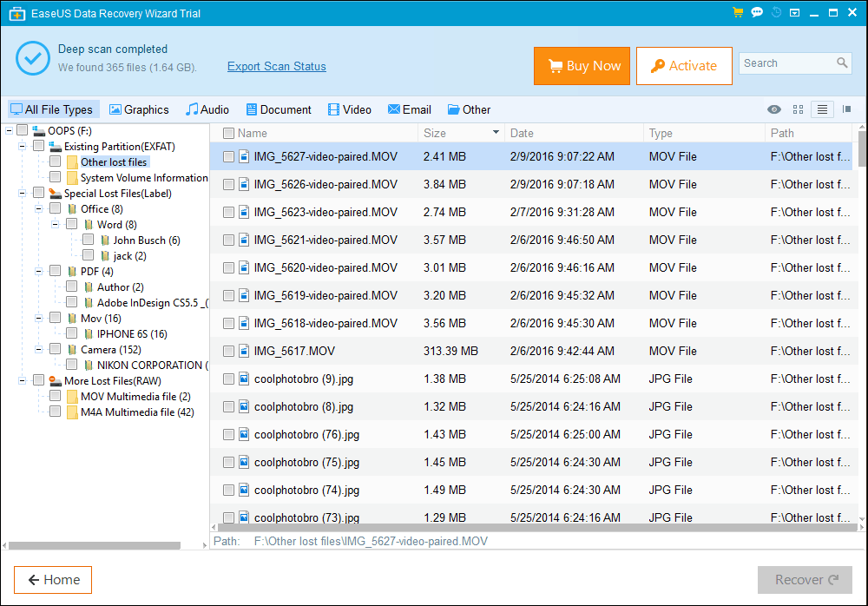Click the Buy Now button

click(582, 66)
